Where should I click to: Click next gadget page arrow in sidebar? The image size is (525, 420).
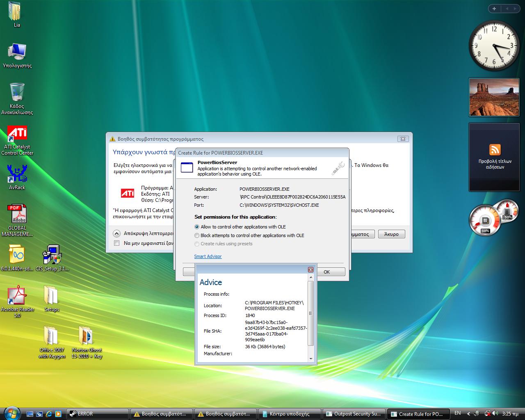pyautogui.click(x=516, y=8)
